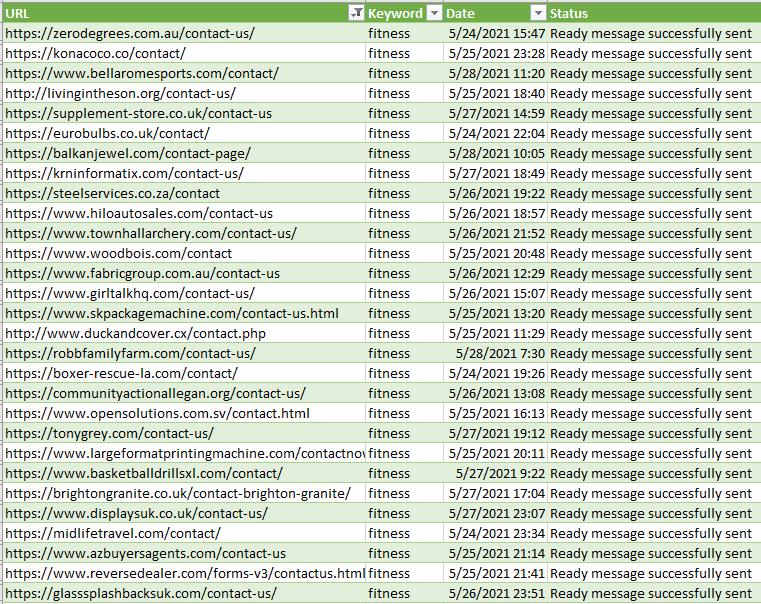Select the bellaromesports.com URL cell
761x604 pixels.
(184, 73)
